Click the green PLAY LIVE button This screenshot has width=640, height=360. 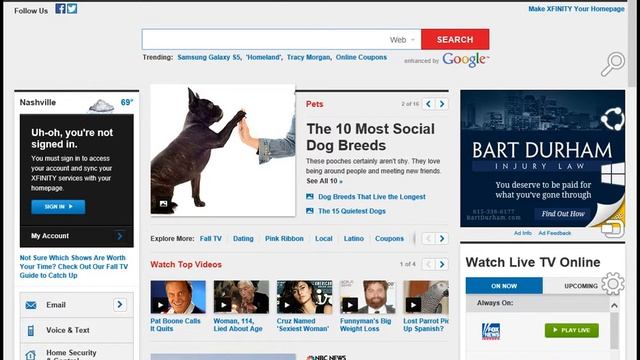[x=572, y=330]
